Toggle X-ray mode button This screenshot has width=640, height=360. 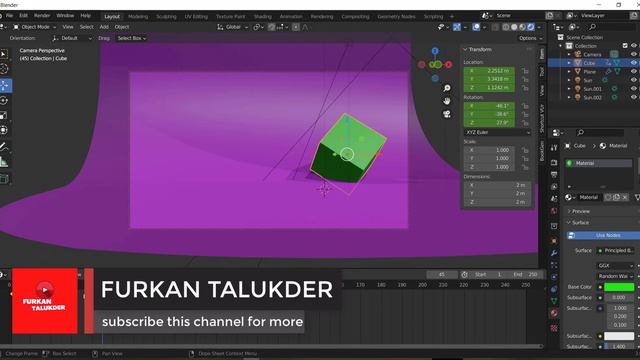click(495, 27)
